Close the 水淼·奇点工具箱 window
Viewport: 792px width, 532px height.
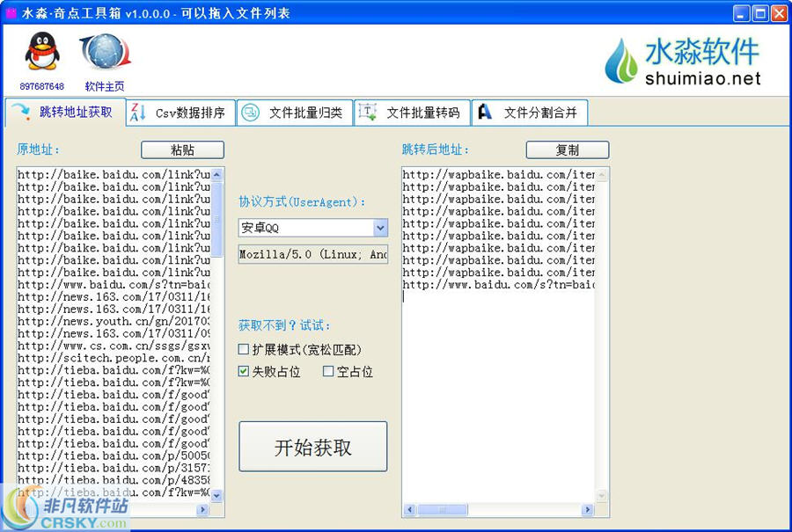pos(779,13)
